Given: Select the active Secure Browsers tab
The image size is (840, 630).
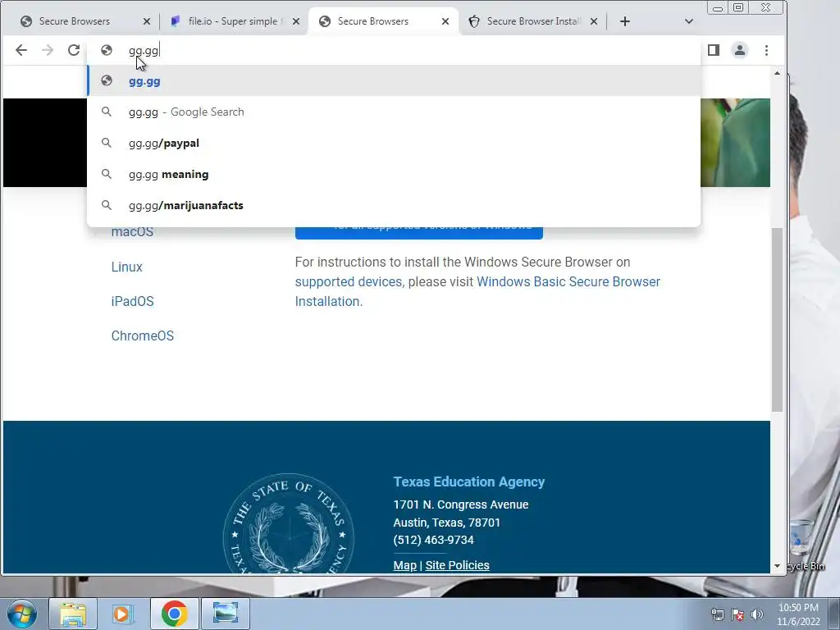Looking at the screenshot, I should pos(383,21).
